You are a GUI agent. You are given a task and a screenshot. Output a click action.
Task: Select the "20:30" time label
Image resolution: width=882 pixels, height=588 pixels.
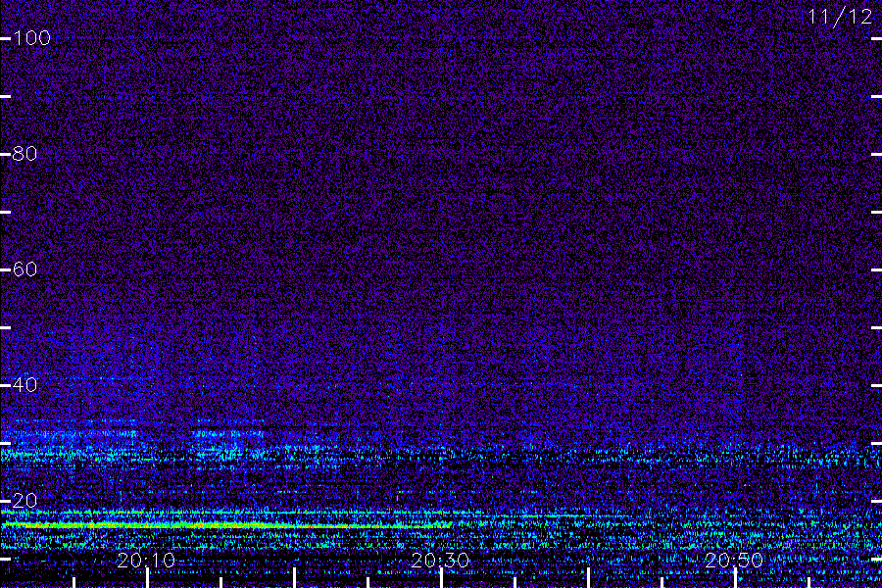pyautogui.click(x=440, y=561)
